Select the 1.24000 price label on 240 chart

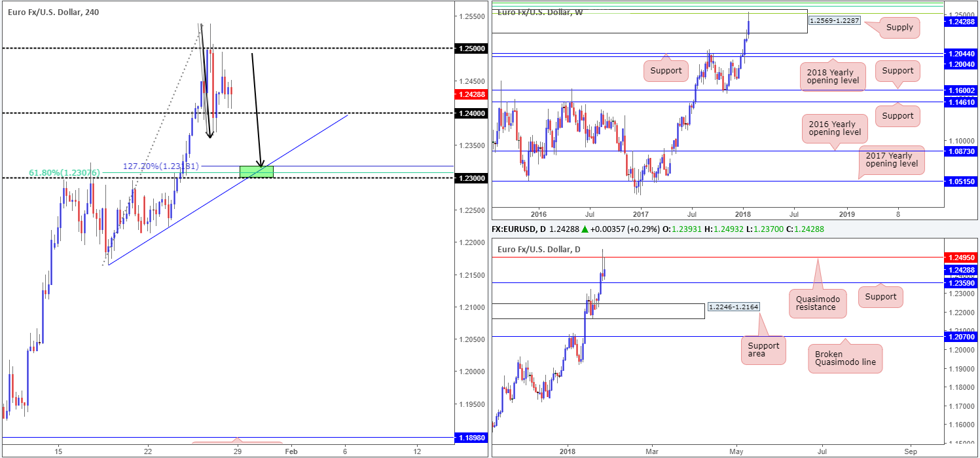(472, 113)
